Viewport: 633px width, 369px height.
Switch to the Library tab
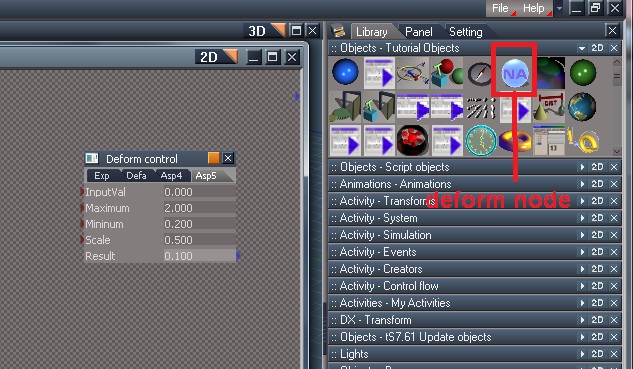[x=372, y=31]
